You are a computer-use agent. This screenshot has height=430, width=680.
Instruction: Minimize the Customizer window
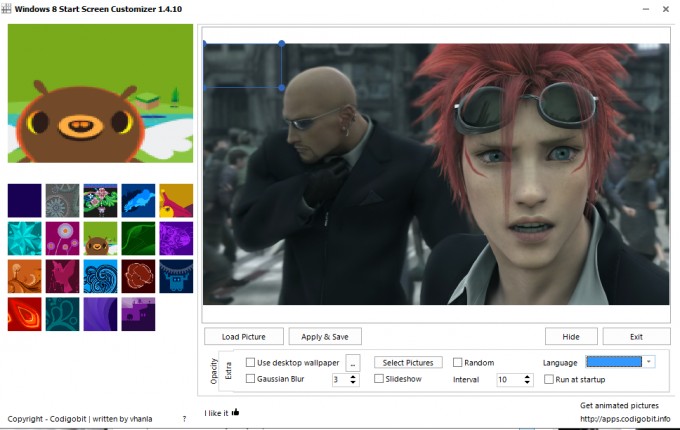646,9
